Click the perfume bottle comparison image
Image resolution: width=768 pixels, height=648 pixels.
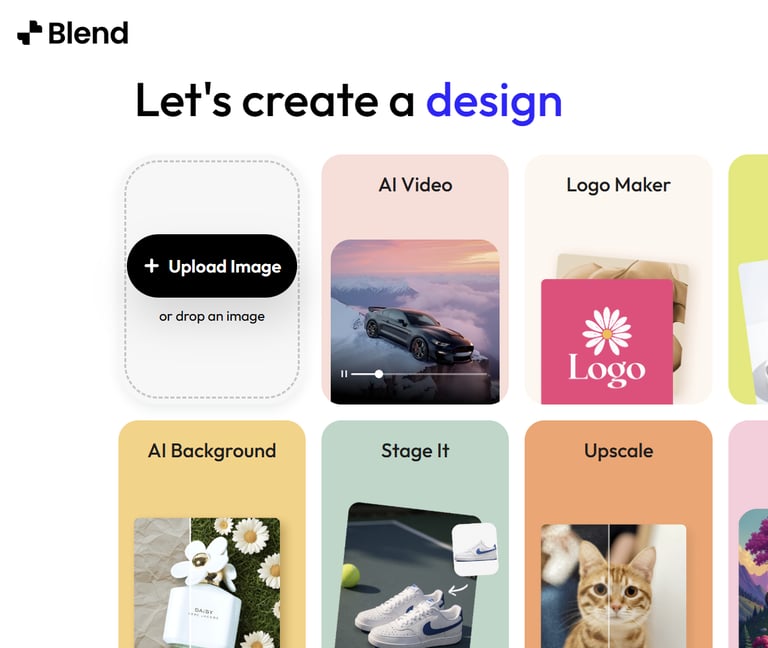(207, 583)
